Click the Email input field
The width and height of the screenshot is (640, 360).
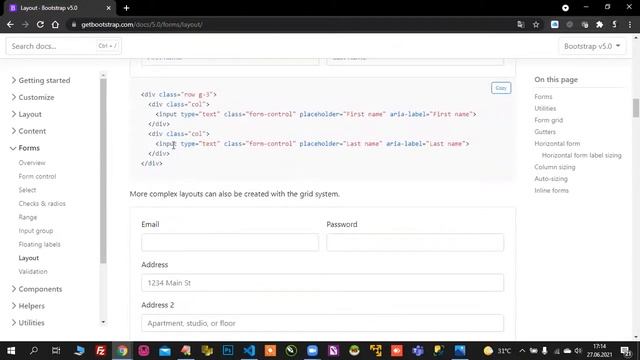(x=230, y=242)
